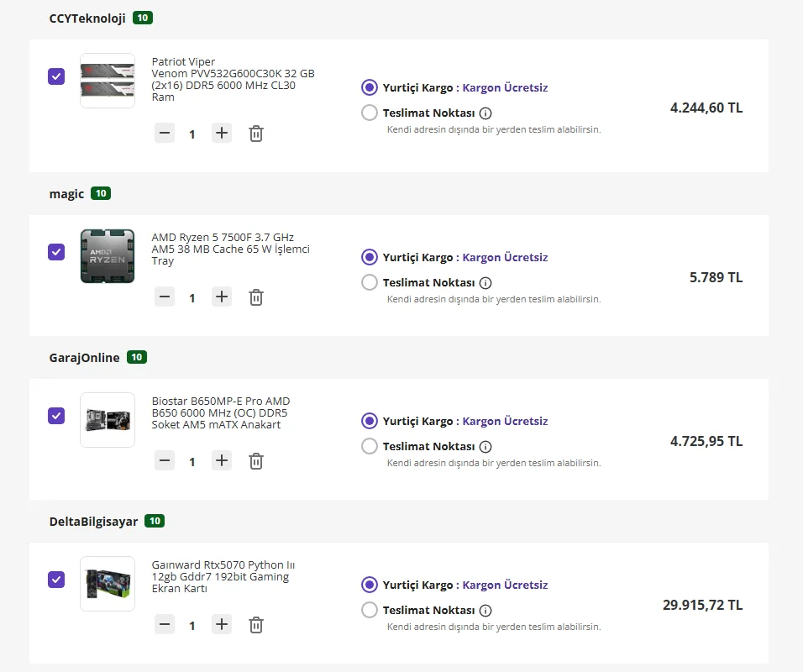Toggle checkbox for Gainward RTX5070 card
The height and width of the screenshot is (672, 803).
pyautogui.click(x=56, y=580)
